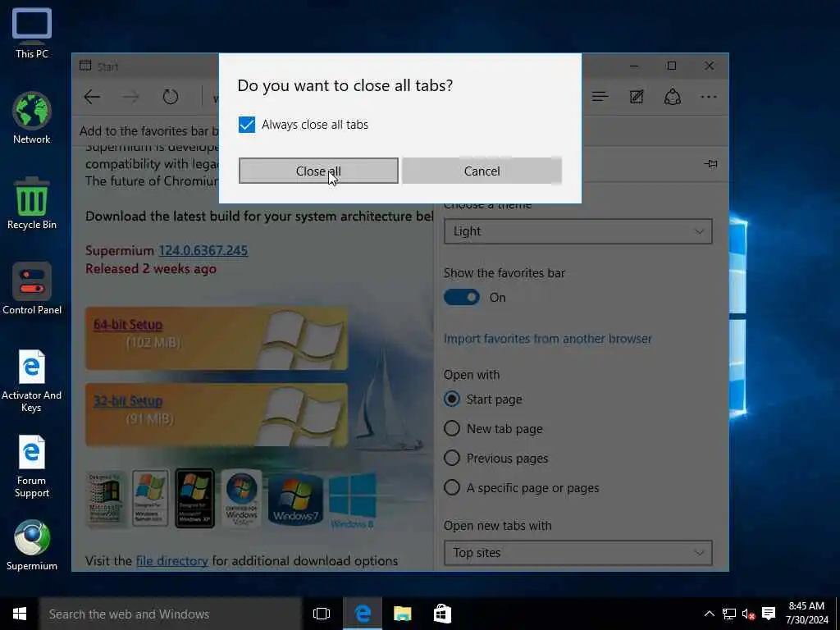The width and height of the screenshot is (840, 630).
Task: Download the 32-bit Setup
Action: coord(128,400)
